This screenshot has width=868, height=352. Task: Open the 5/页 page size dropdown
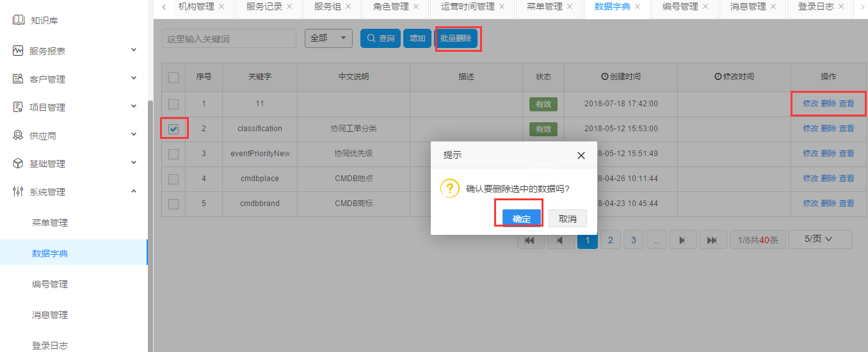820,239
